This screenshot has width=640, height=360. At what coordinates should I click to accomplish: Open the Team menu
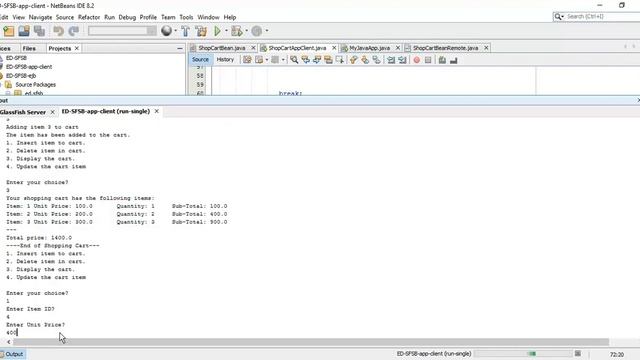(x=168, y=17)
